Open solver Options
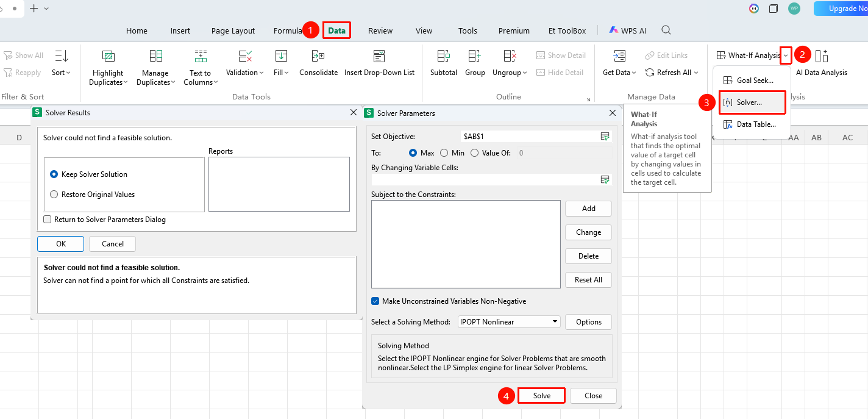 [x=589, y=322]
